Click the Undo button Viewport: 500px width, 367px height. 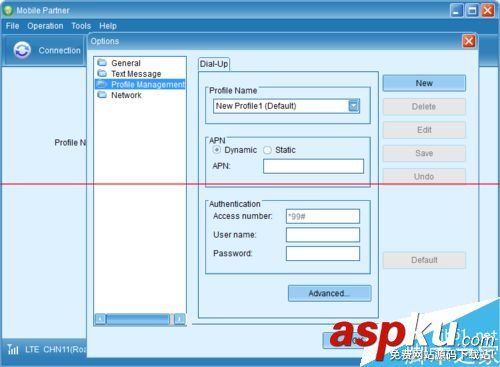[424, 176]
